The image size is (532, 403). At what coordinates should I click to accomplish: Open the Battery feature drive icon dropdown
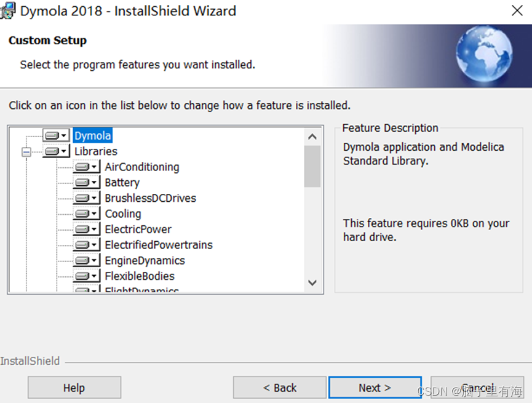tap(87, 182)
